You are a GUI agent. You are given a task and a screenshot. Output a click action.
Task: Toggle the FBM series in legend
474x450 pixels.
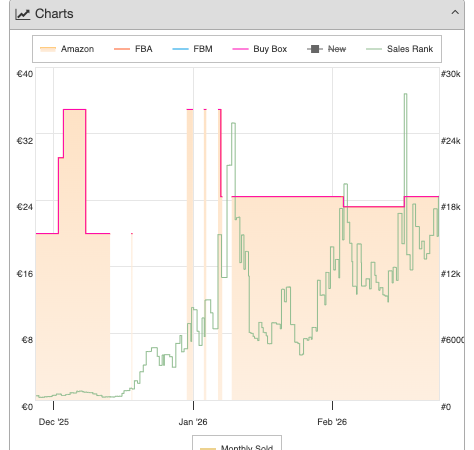(192, 49)
